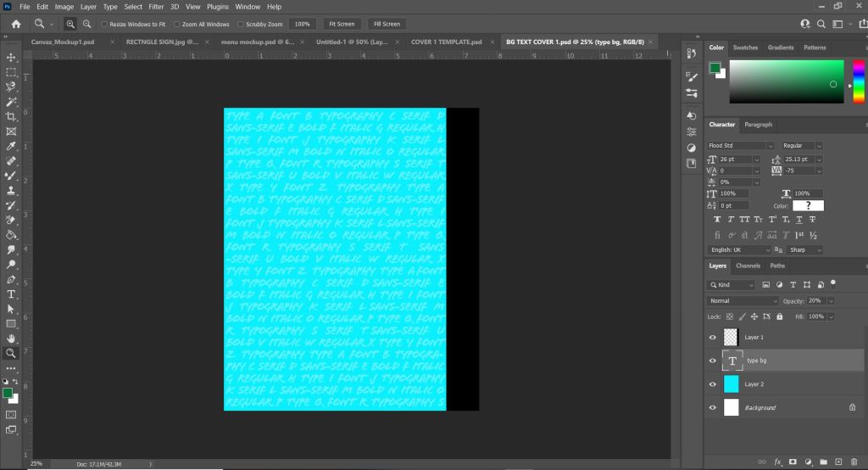Hide the type bg layer
The width and height of the screenshot is (868, 470).
click(712, 361)
